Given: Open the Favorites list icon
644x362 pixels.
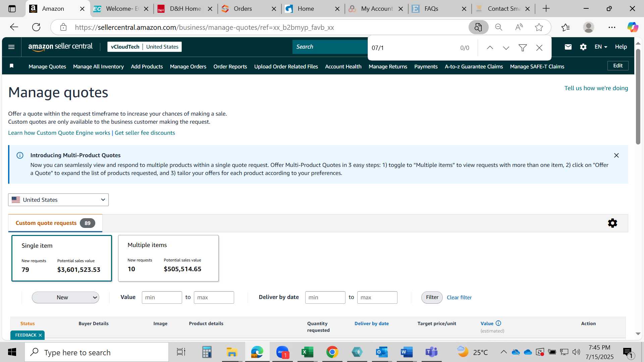Looking at the screenshot, I should pyautogui.click(x=566, y=27).
